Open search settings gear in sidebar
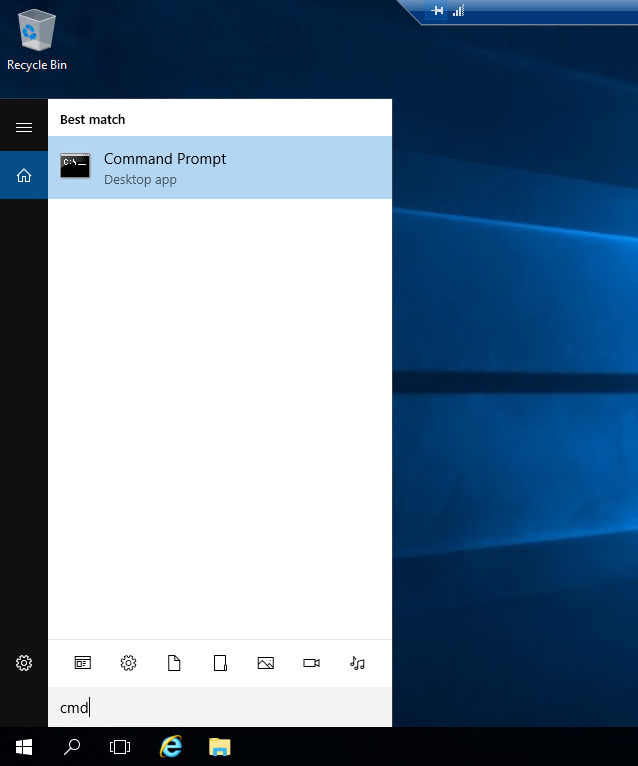 (24, 663)
